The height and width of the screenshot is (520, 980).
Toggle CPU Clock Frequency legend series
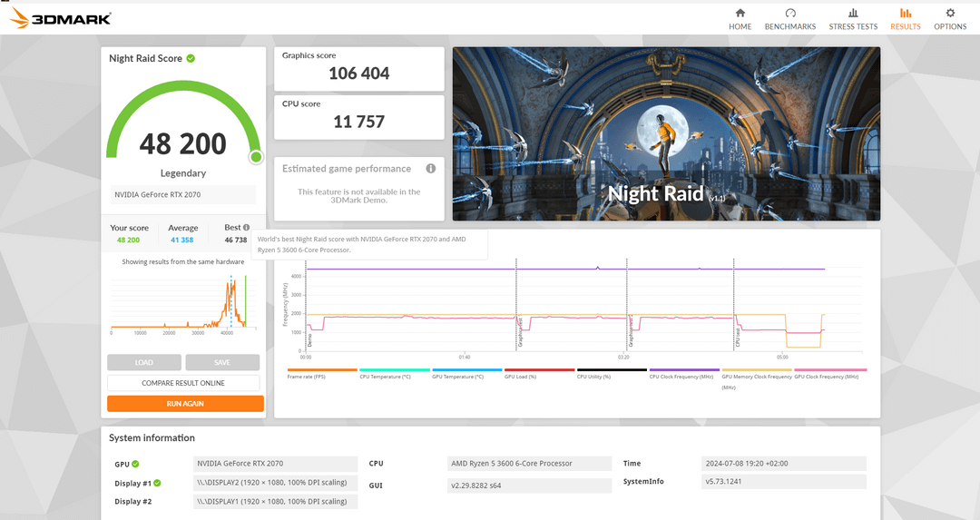pos(684,374)
